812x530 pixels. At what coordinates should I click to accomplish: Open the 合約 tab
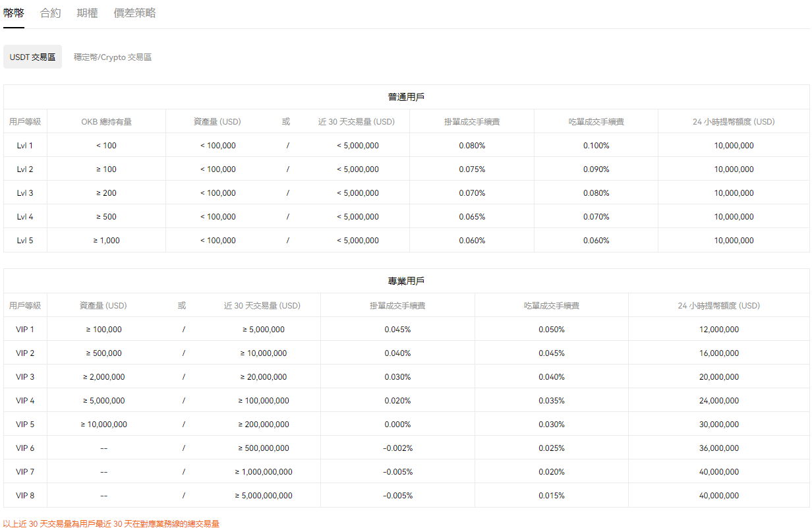click(x=51, y=13)
